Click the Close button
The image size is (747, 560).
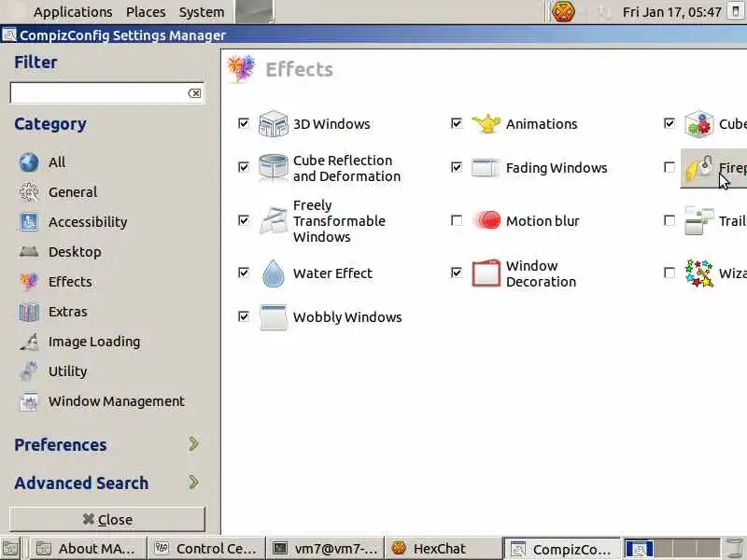[x=107, y=520]
